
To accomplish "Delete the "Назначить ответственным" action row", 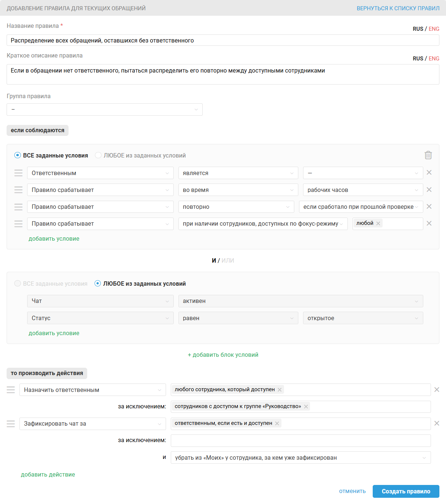I will 437,390.
